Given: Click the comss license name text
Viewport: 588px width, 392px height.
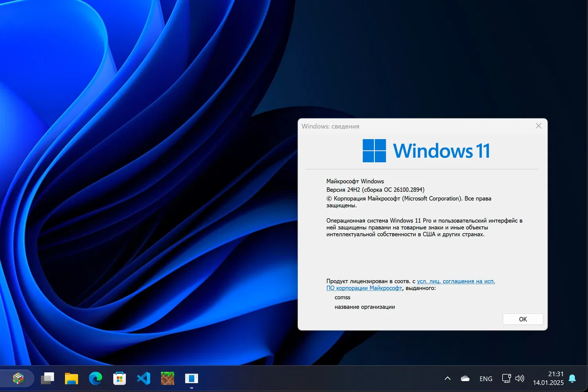Looking at the screenshot, I should click(342, 297).
